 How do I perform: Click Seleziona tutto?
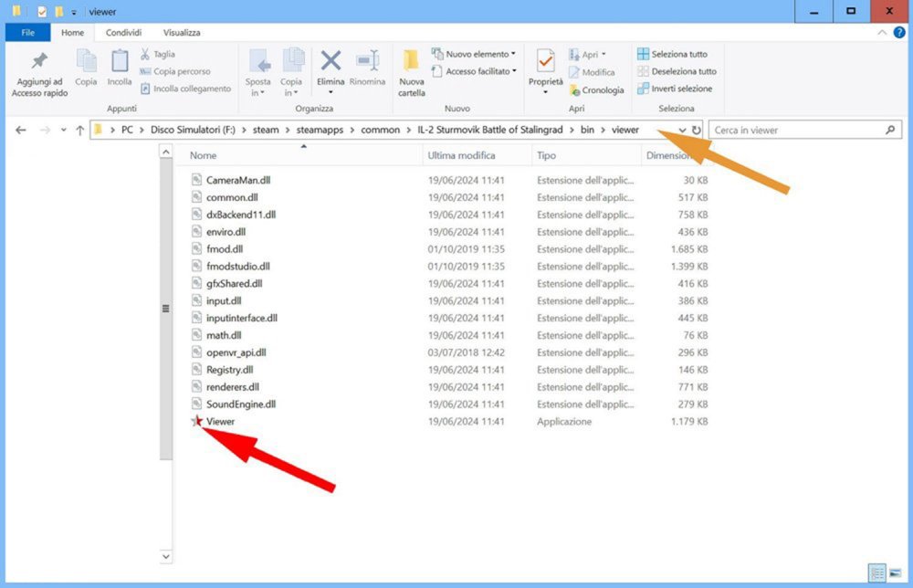672,54
